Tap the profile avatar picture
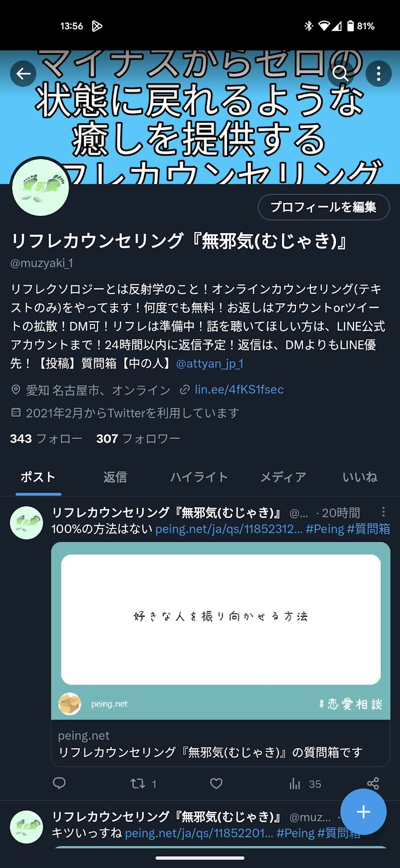This screenshot has width=400, height=868. point(40,187)
